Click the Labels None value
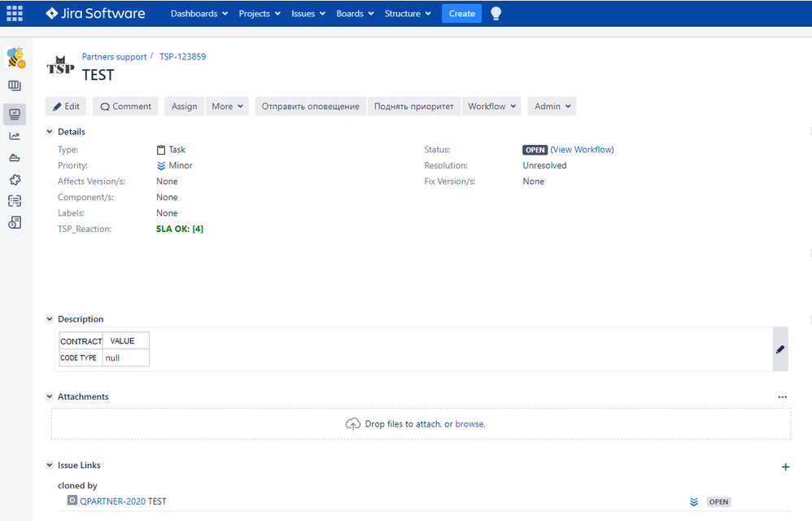 tap(167, 212)
